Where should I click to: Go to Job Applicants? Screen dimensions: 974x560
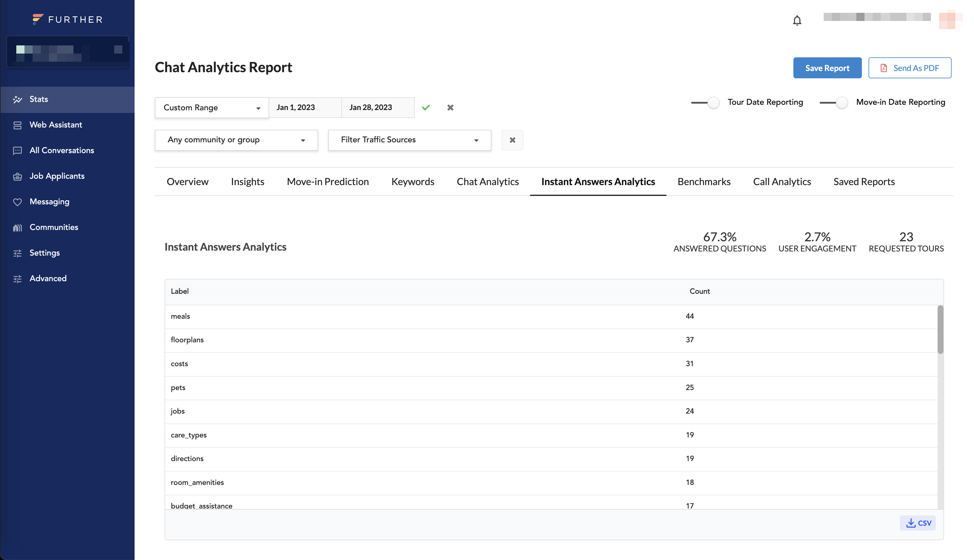[x=67, y=177]
